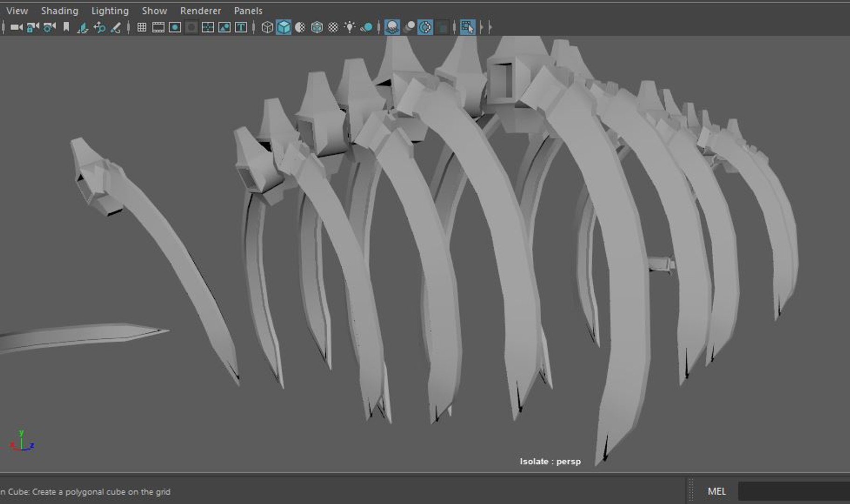Expand the collapsed toolbar arrows
Image resolution: width=850 pixels, height=504 pixels.
(x=486, y=28)
